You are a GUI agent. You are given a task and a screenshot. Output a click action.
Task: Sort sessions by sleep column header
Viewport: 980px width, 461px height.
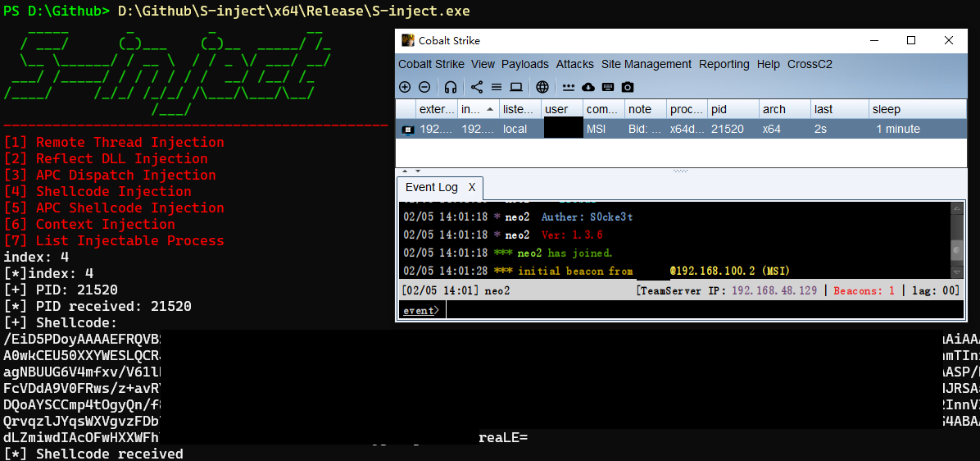(x=918, y=109)
